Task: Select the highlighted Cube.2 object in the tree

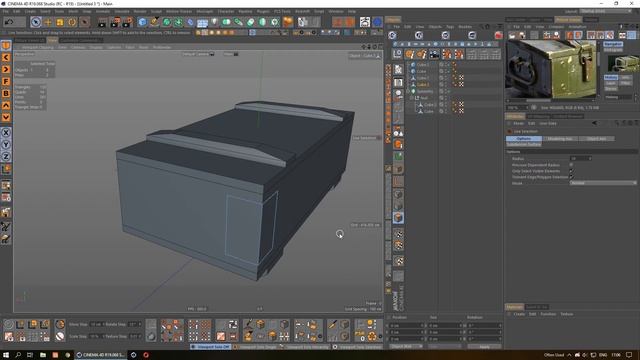Action: coord(423,84)
